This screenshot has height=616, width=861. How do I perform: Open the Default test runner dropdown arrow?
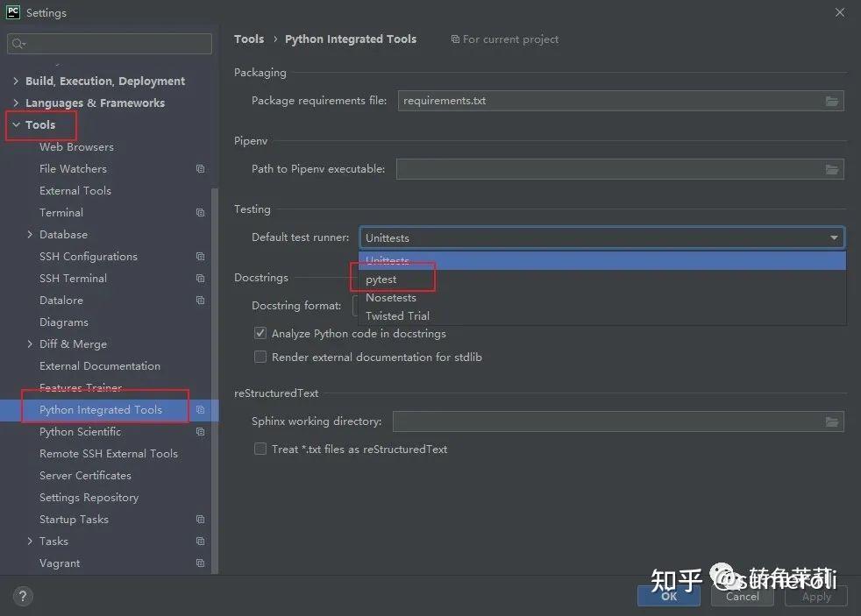tap(834, 238)
